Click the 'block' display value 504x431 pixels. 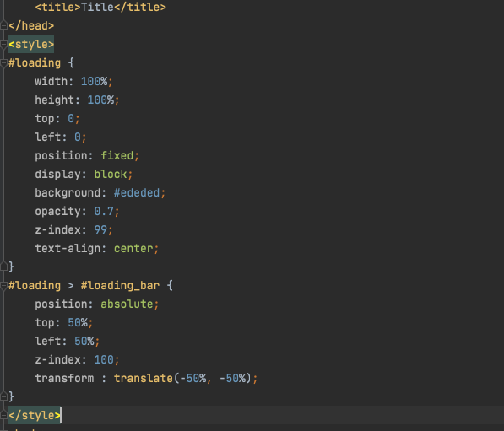(x=111, y=175)
